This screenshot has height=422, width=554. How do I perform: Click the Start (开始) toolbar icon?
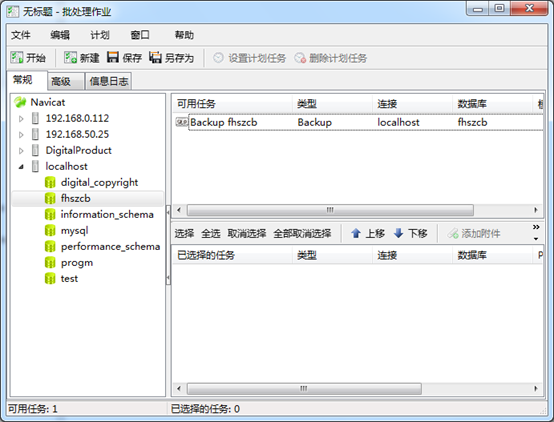tap(17, 58)
